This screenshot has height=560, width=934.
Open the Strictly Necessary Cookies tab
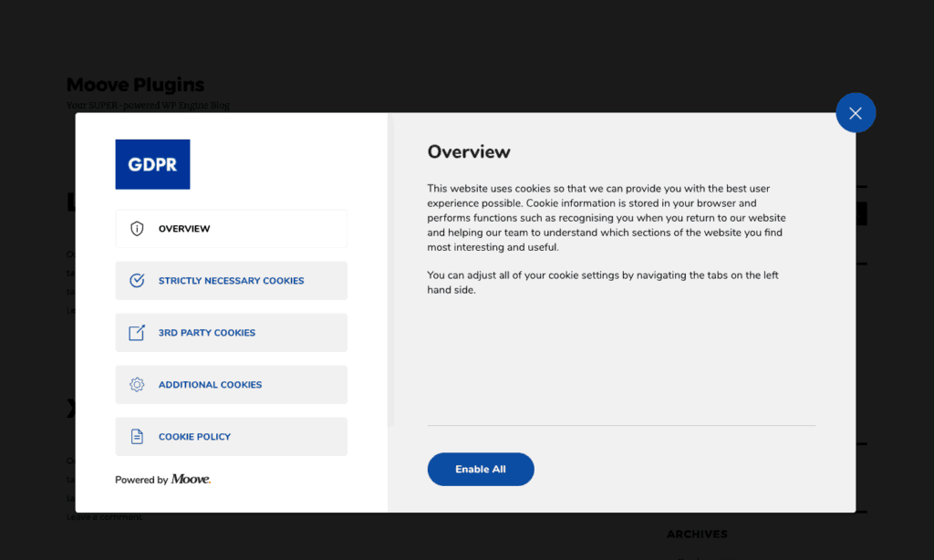pos(231,281)
